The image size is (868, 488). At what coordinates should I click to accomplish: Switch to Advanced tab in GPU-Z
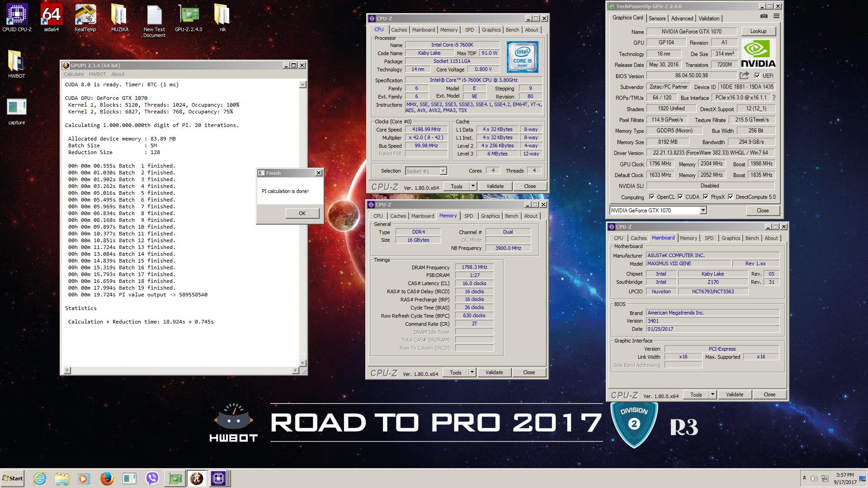pos(682,19)
